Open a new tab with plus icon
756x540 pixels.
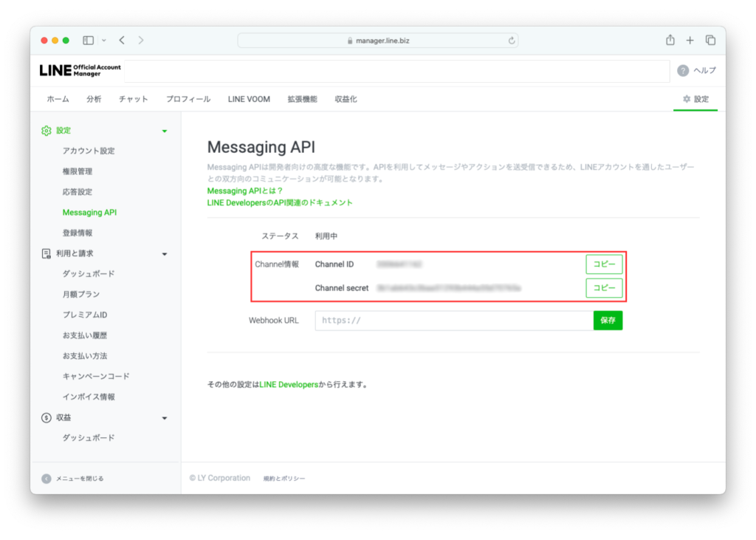click(x=690, y=41)
